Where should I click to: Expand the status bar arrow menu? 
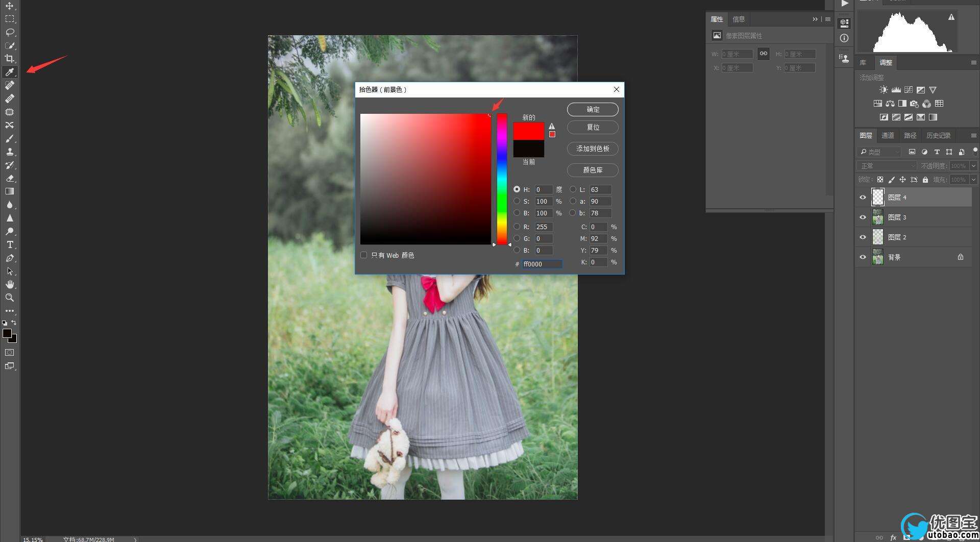click(x=135, y=539)
